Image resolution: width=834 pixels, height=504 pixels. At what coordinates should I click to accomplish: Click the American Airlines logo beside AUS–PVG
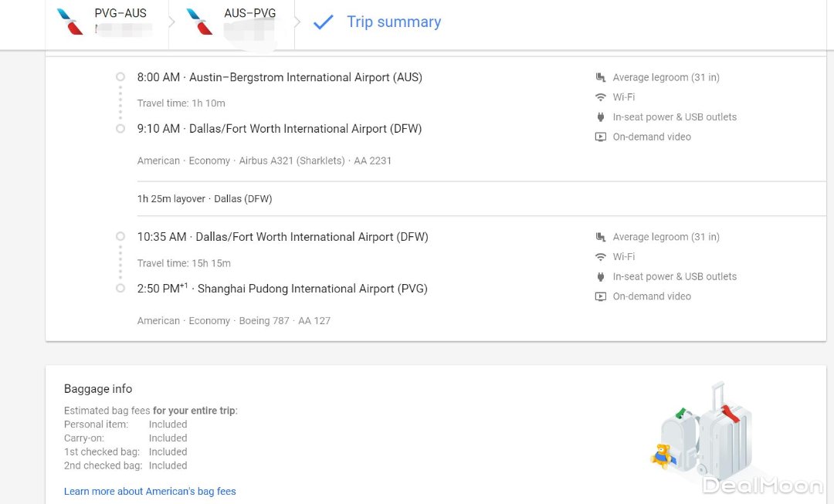[199, 22]
